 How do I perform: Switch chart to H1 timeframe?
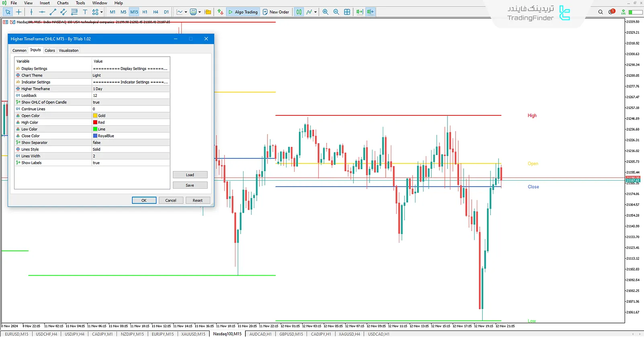tap(145, 12)
